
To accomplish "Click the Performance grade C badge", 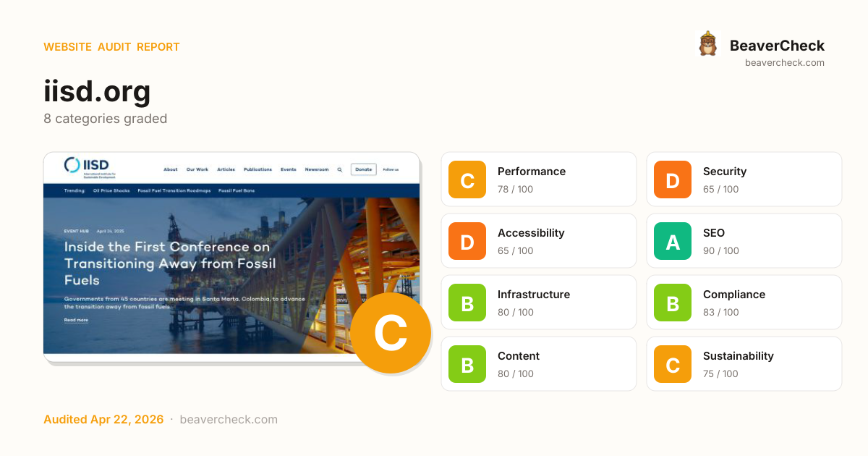I will pyautogui.click(x=467, y=180).
